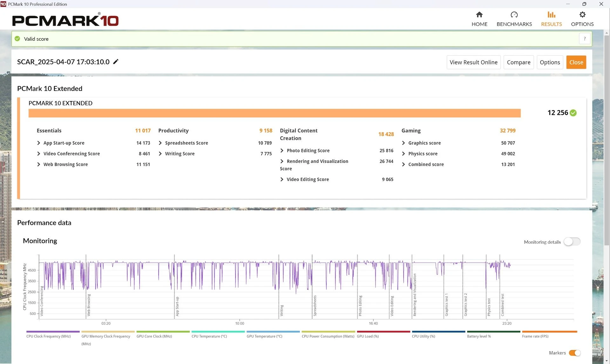
Task: Expand Photo Editing Score details
Action: [282, 151]
